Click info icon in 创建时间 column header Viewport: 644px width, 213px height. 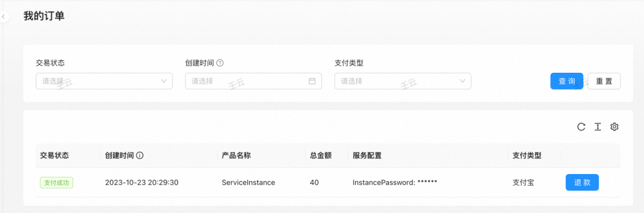pos(140,156)
